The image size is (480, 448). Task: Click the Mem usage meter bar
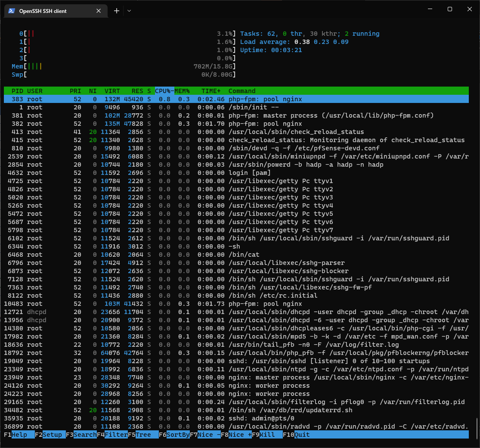click(124, 66)
